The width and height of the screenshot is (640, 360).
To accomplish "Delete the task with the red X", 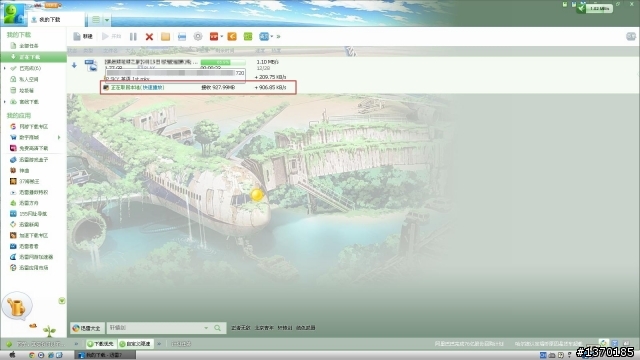I will pos(149,37).
